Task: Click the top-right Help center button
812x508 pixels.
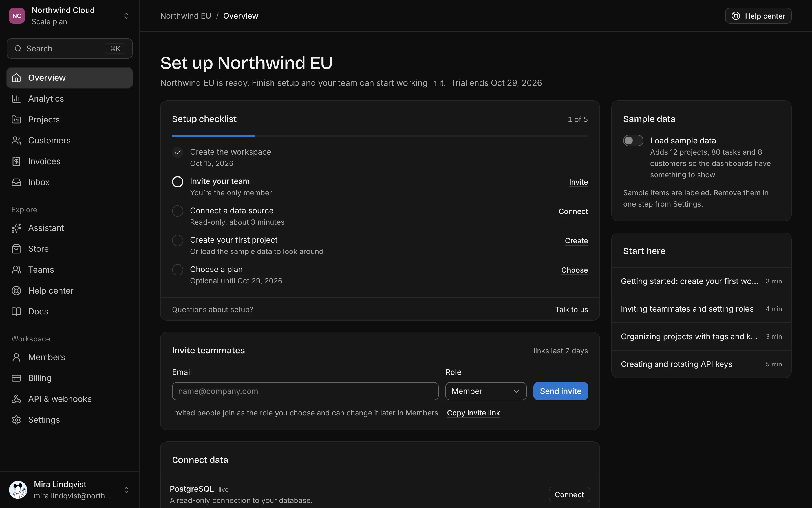Action: click(x=758, y=16)
